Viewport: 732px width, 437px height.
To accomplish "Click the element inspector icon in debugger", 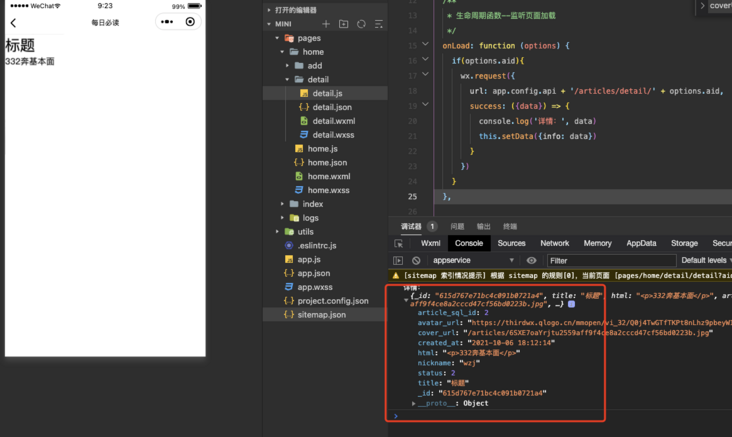I will 398,243.
